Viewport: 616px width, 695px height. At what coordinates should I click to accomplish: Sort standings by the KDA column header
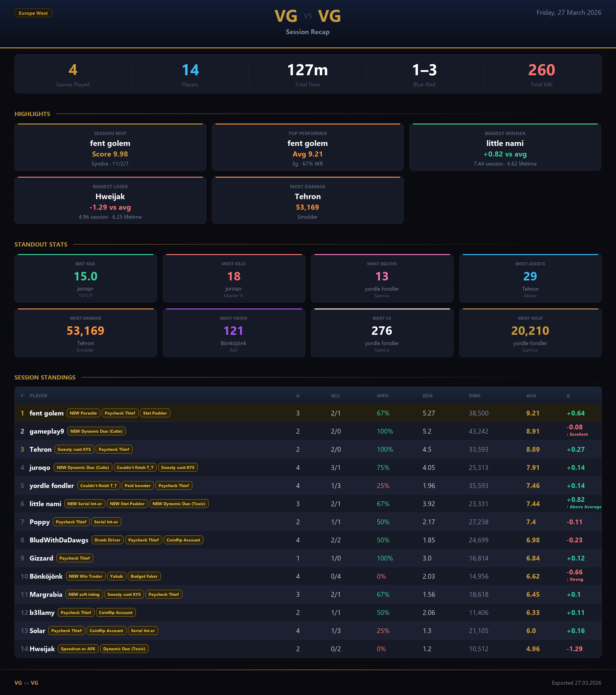point(428,396)
